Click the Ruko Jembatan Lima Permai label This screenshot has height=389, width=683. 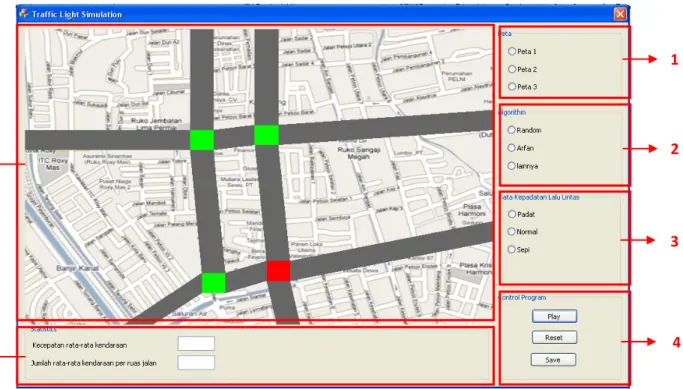coord(156,124)
